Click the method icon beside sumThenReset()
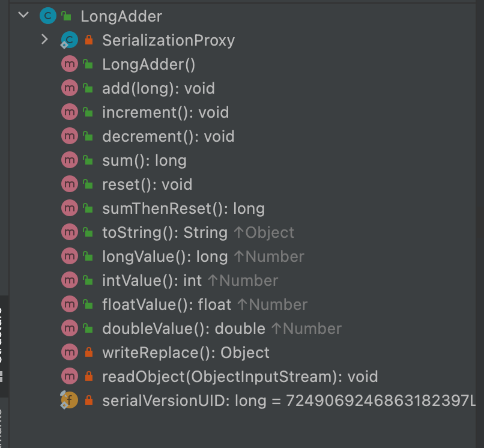Image resolution: width=484 pixels, height=448 pixels. coord(70,208)
